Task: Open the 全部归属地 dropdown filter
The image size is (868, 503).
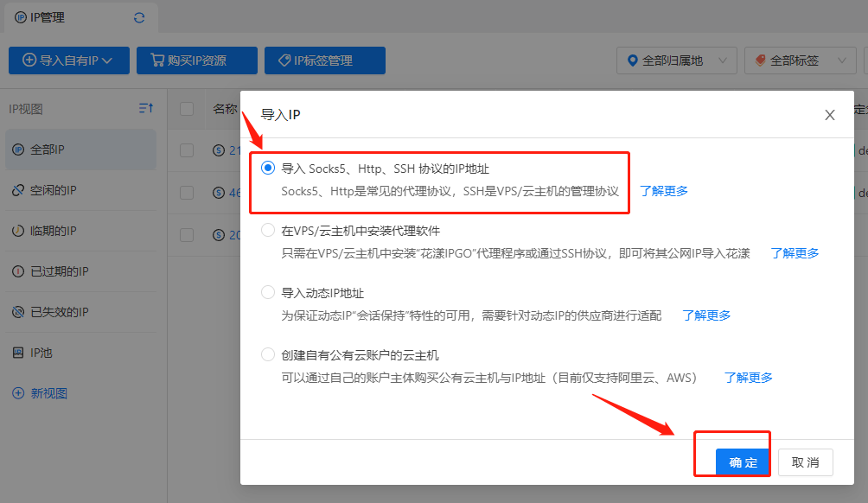Action: coord(677,60)
